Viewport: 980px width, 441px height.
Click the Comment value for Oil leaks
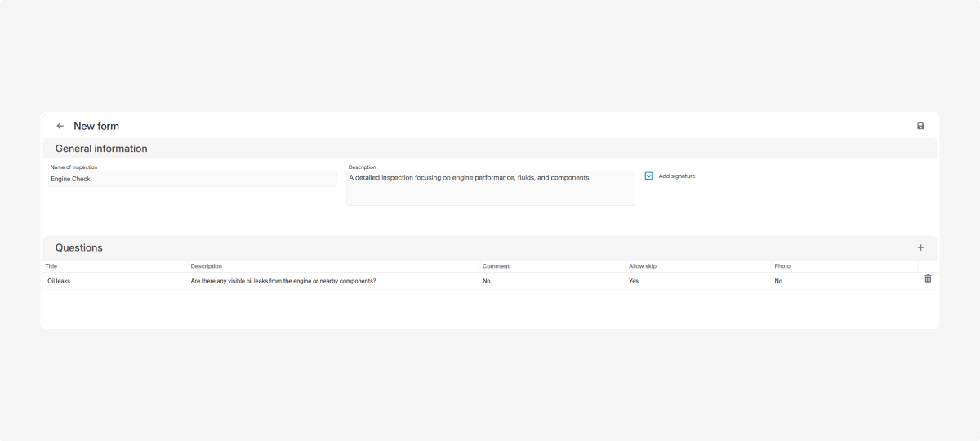pos(487,281)
